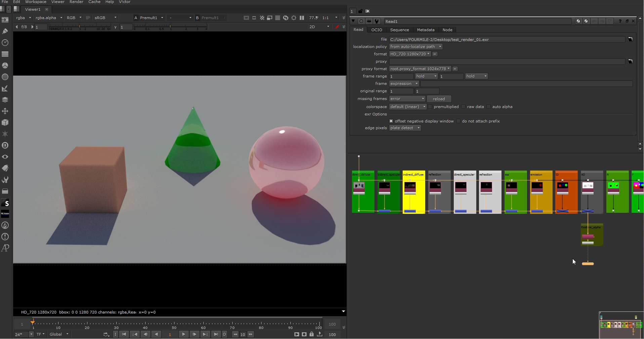
Task: Open the Transform nodes menu icon
Action: coord(5,111)
